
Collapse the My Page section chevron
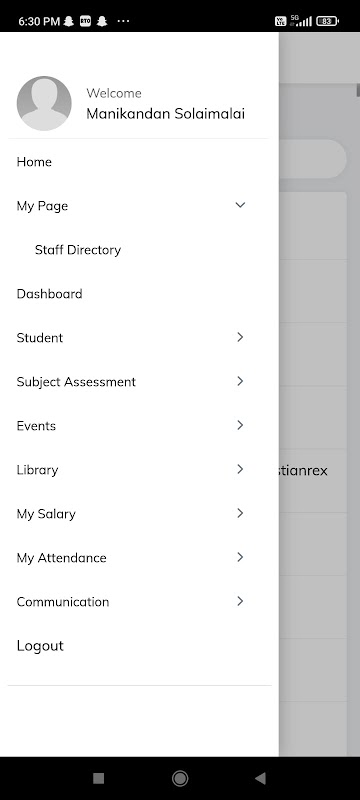point(240,205)
